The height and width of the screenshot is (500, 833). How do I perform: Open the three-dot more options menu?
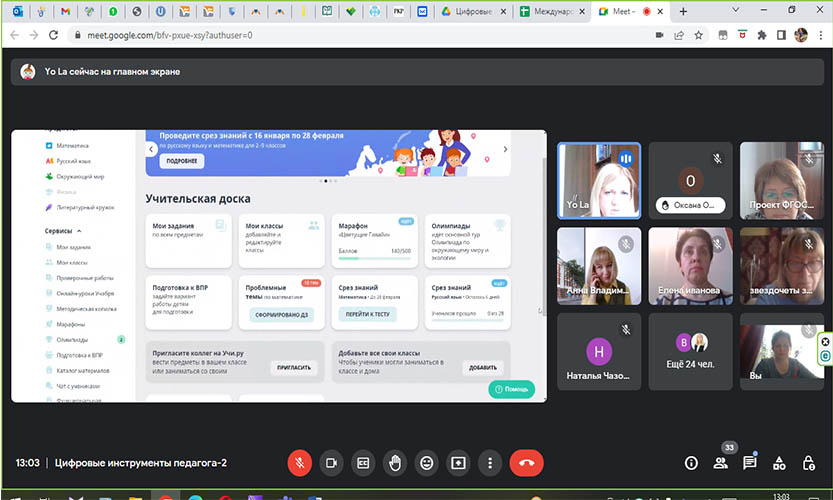tap(489, 463)
